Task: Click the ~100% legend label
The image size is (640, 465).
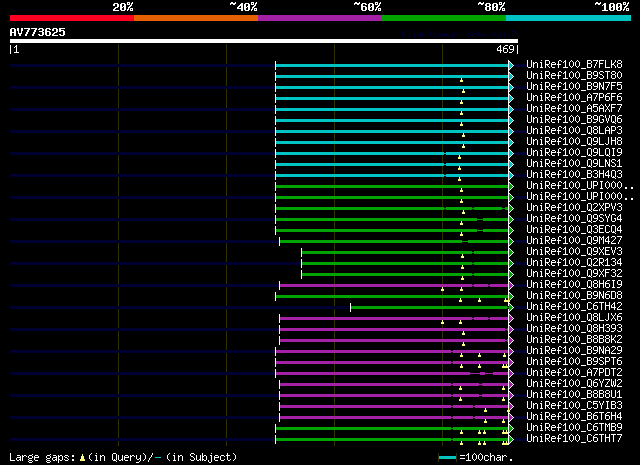Action: (x=612, y=7)
